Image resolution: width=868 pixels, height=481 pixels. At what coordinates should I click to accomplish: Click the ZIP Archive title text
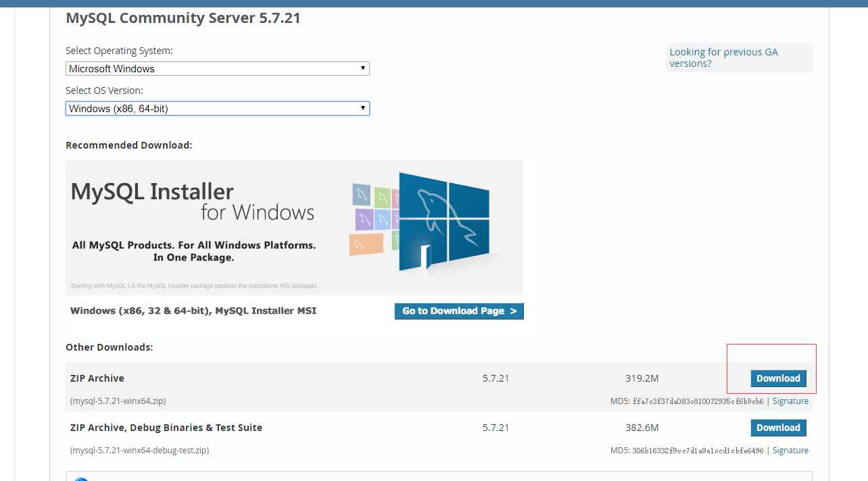coord(97,378)
